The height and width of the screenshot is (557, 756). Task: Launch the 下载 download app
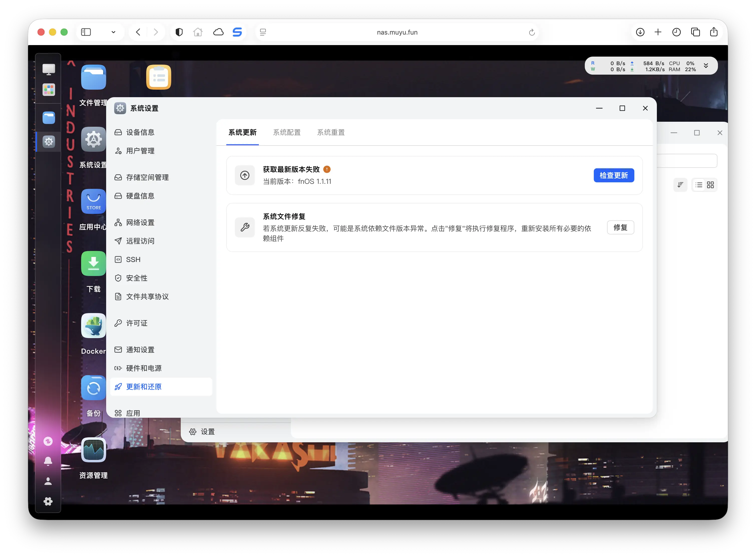[x=93, y=263]
